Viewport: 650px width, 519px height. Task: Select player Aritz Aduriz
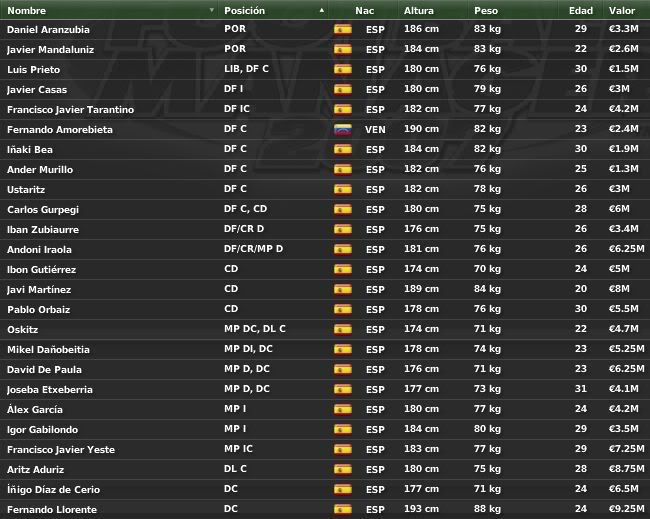36,469
